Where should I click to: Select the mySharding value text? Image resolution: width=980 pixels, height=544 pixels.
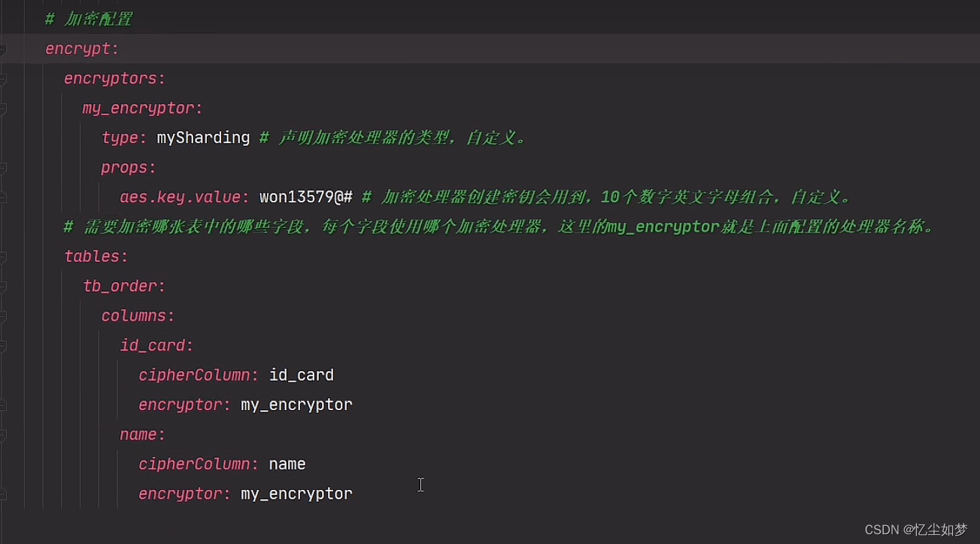[203, 138]
